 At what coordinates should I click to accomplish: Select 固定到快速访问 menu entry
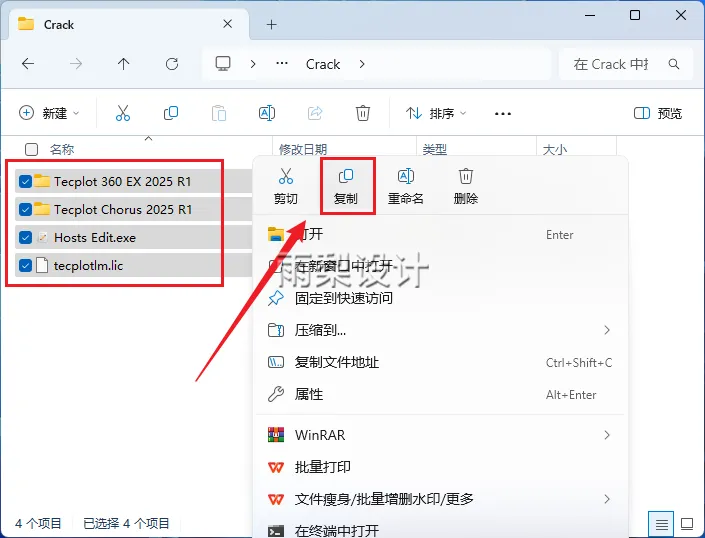pos(439,298)
